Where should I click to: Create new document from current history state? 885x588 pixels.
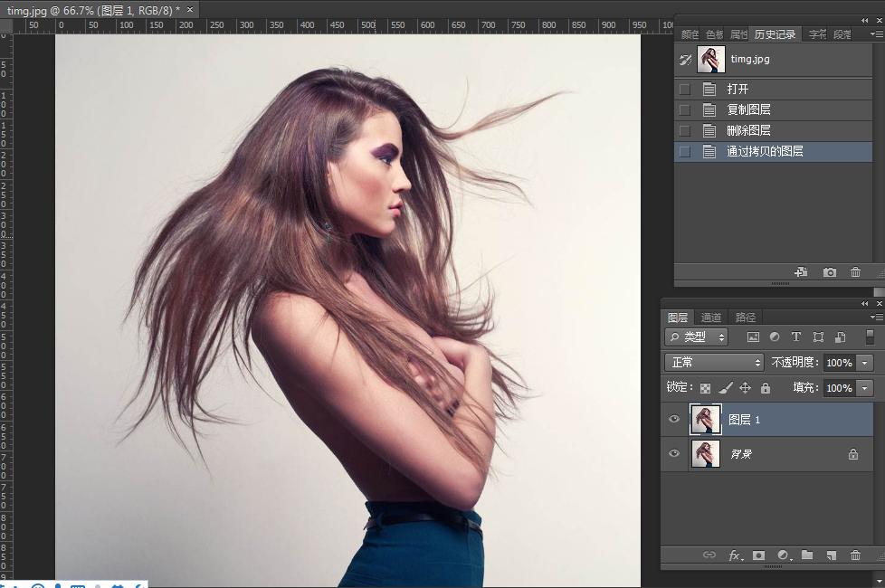coord(801,272)
